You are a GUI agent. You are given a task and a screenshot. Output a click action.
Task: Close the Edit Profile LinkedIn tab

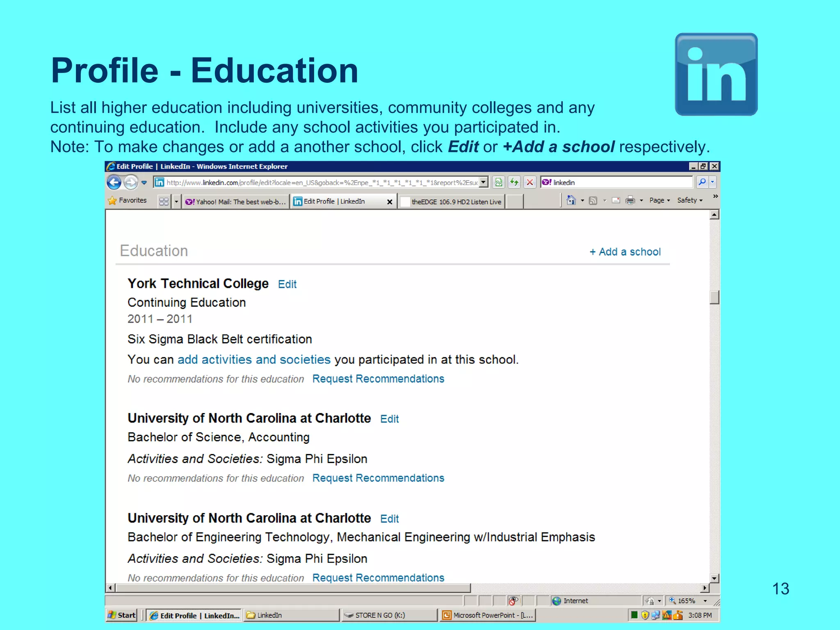pyautogui.click(x=390, y=202)
